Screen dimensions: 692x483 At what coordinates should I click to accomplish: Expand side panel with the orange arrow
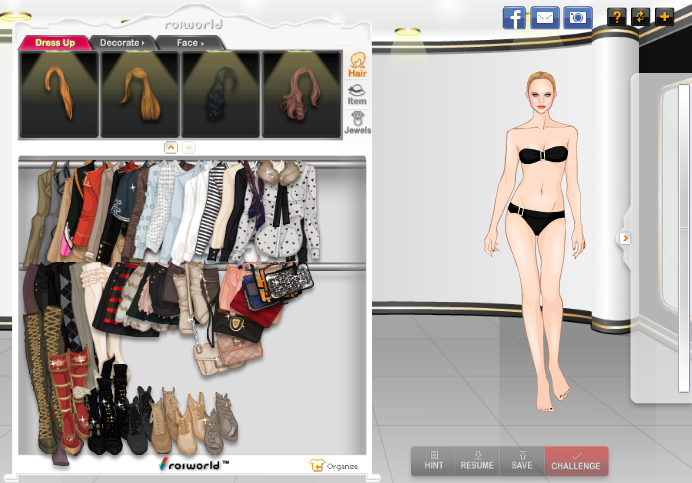[625, 238]
